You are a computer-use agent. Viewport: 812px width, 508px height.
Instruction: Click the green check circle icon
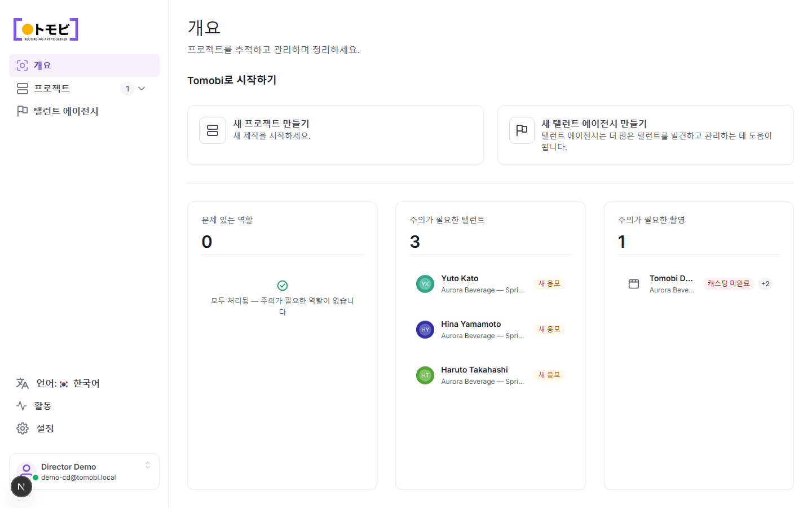283,286
